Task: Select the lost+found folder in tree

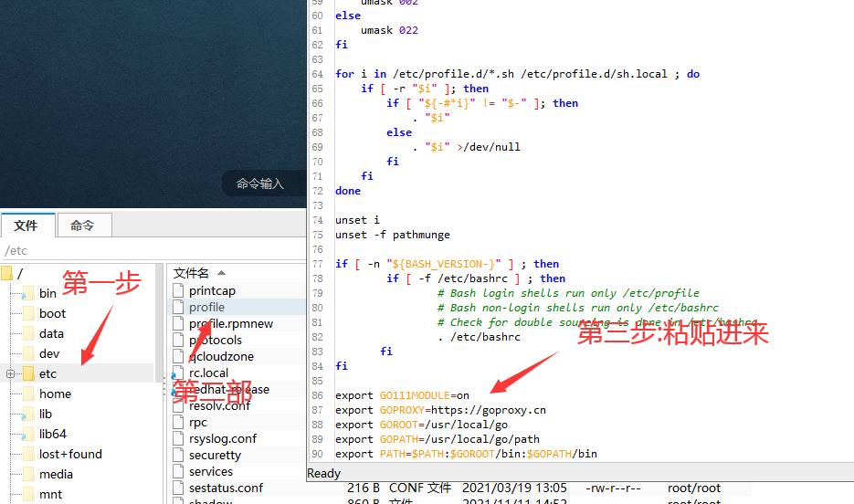Action: [x=70, y=455]
